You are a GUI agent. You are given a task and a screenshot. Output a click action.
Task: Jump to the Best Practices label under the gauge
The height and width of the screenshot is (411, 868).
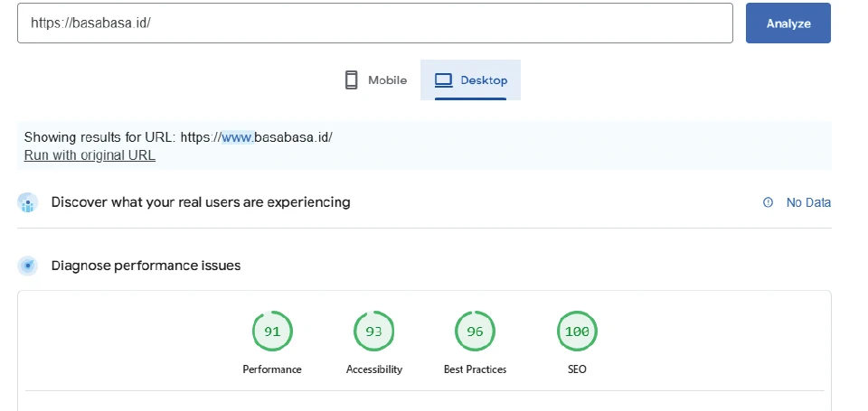point(475,369)
